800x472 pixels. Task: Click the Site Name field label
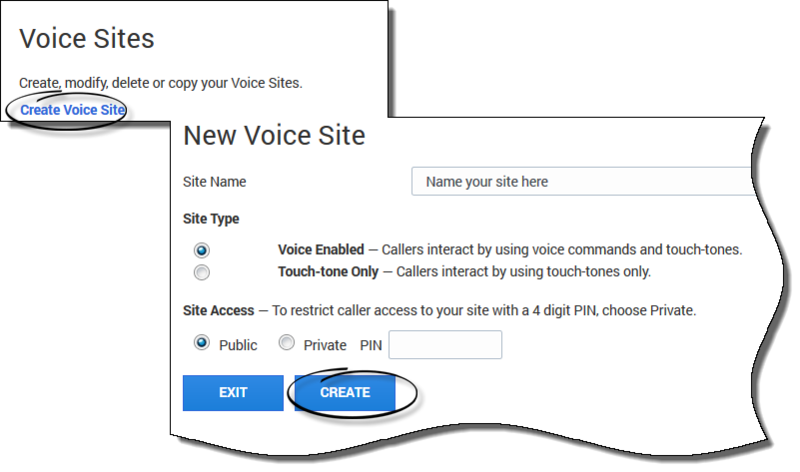coord(214,182)
